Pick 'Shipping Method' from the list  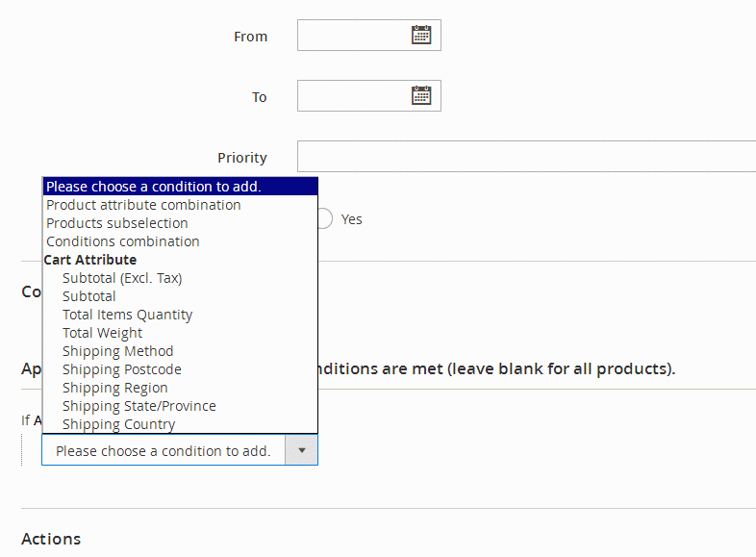tap(117, 351)
